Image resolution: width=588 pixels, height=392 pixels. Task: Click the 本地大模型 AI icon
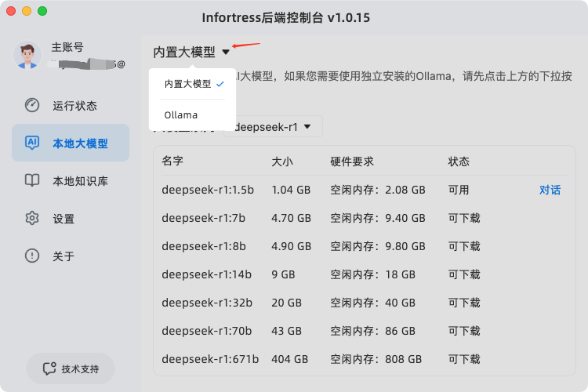pos(32,143)
